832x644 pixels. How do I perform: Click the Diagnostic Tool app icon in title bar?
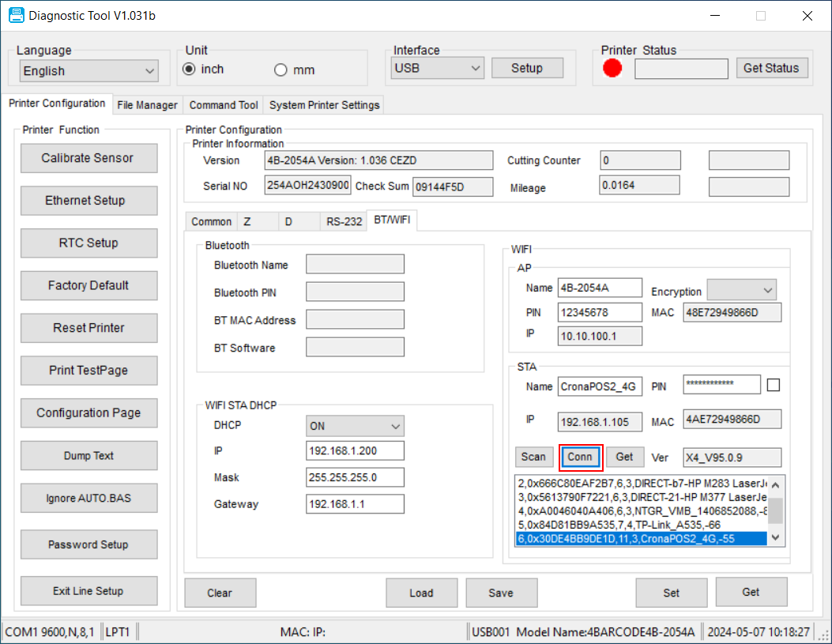(x=16, y=16)
